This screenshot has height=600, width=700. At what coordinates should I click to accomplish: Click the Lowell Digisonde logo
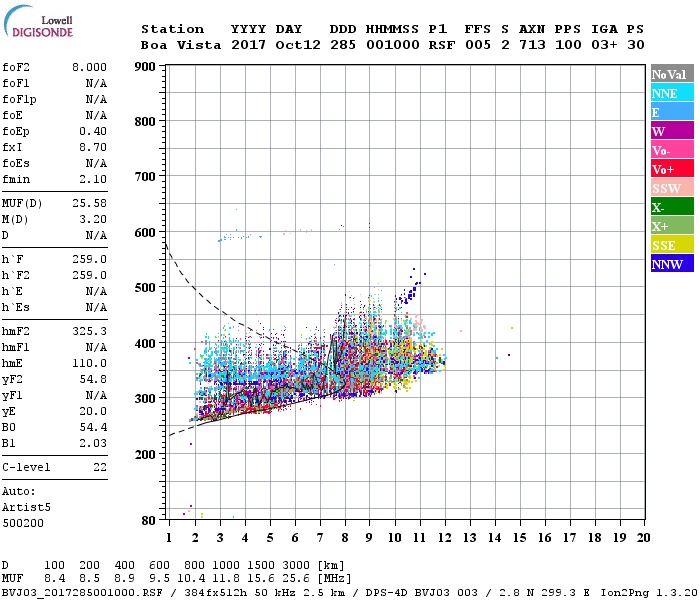[38, 22]
